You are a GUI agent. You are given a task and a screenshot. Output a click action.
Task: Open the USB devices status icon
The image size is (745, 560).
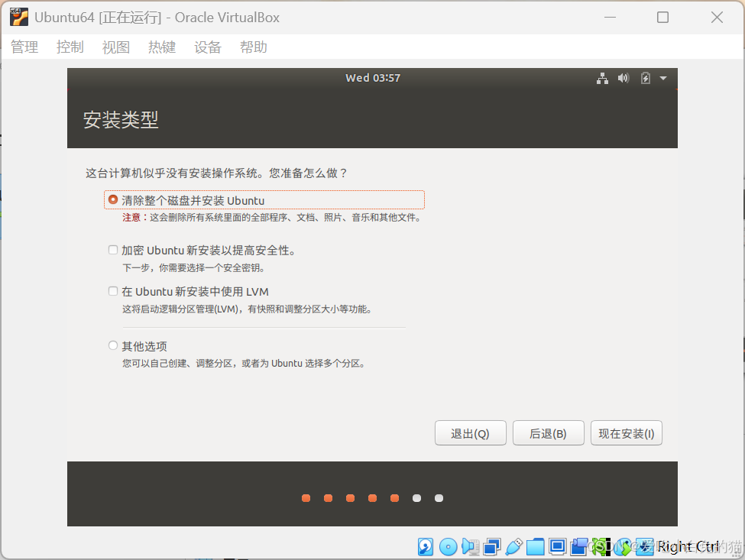pos(513,547)
